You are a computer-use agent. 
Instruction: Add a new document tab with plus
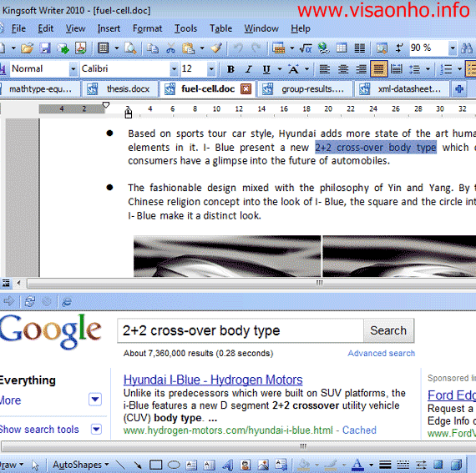tap(459, 89)
